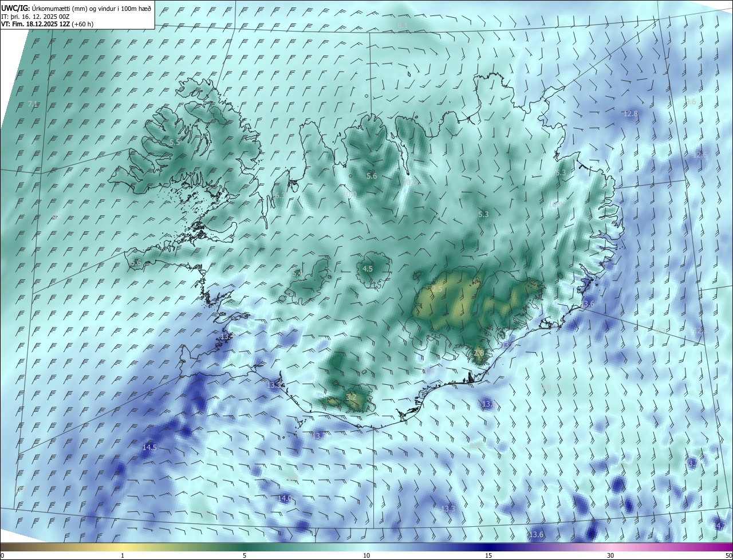Pick the 4.5 value on the small glacier
Viewport: 733px width, 560px height.
pyautogui.click(x=368, y=269)
